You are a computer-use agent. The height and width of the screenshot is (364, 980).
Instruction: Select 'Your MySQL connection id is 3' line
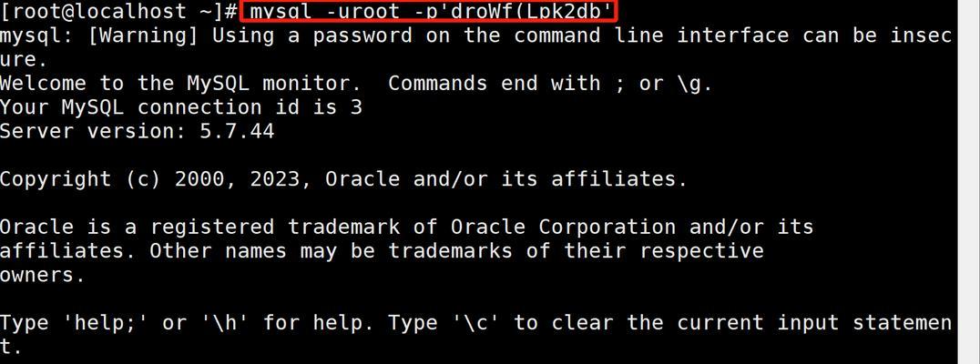click(180, 107)
